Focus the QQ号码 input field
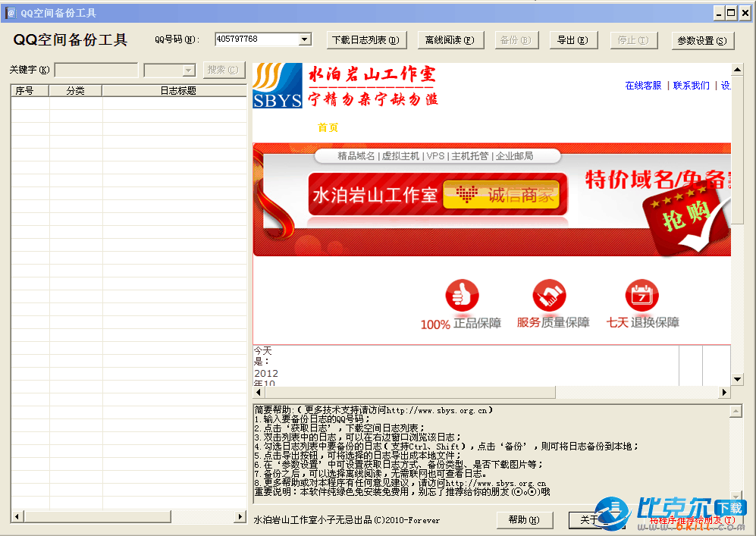Viewport: 756px width, 536px height. 257,39
